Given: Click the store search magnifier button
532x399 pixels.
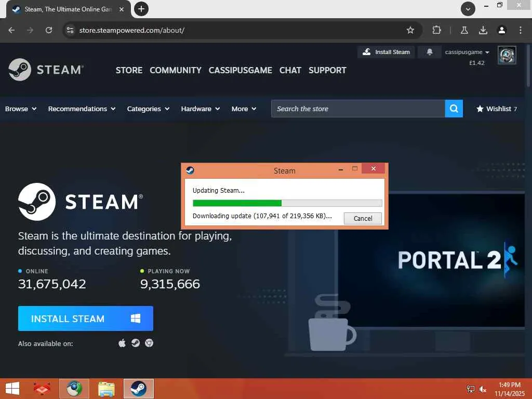Looking at the screenshot, I should (454, 109).
